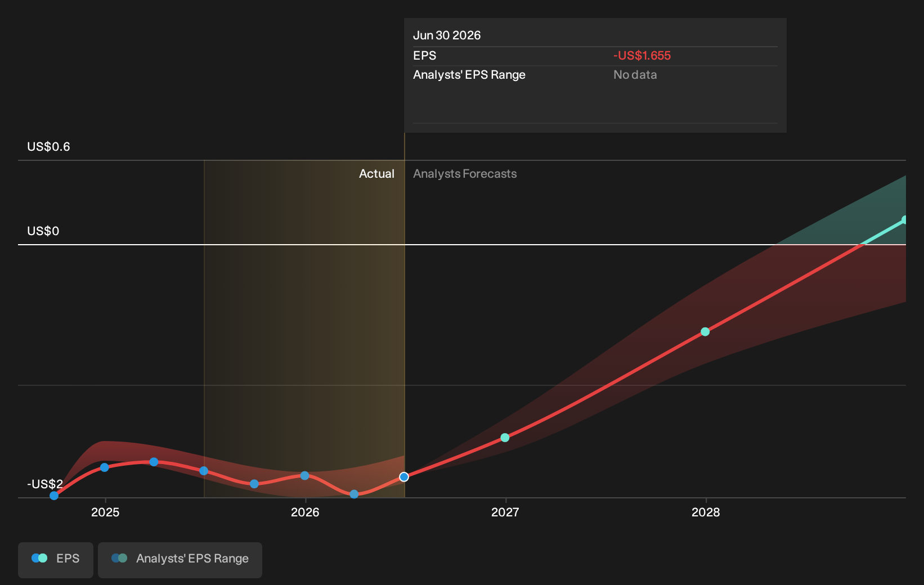This screenshot has height=585, width=924.
Task: Select the highlighted Jun 30 2026 EPS data point
Action: [404, 477]
